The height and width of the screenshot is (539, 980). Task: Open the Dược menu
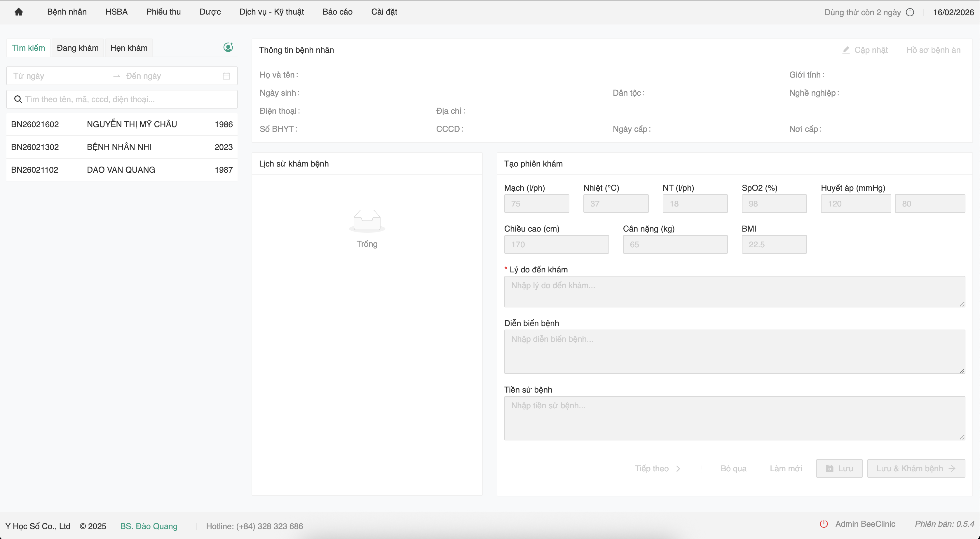point(210,12)
